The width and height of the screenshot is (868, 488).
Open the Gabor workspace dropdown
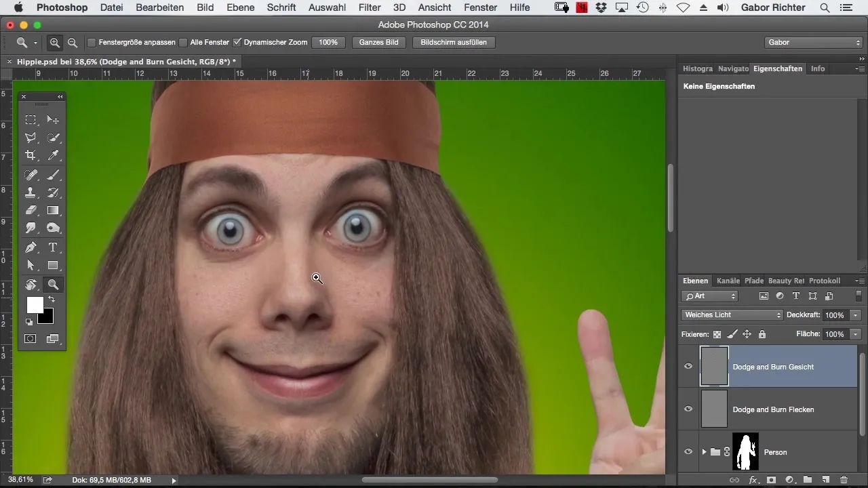coord(813,42)
